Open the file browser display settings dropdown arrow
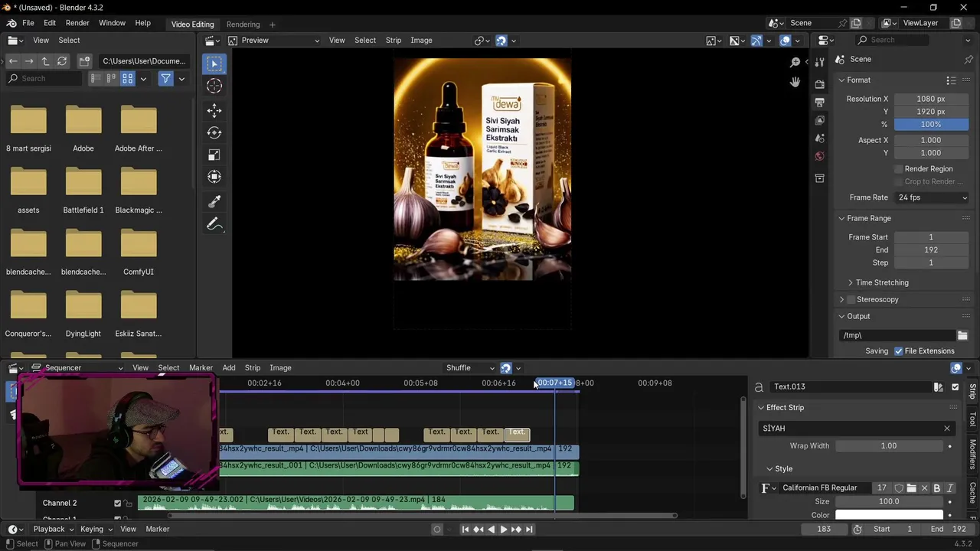This screenshot has width=980, height=551. [x=143, y=78]
